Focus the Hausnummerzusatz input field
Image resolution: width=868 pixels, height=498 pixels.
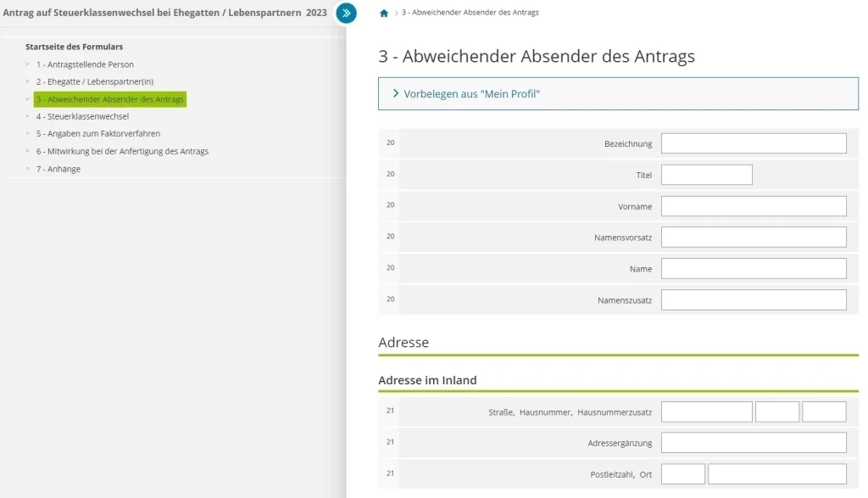[x=824, y=412]
